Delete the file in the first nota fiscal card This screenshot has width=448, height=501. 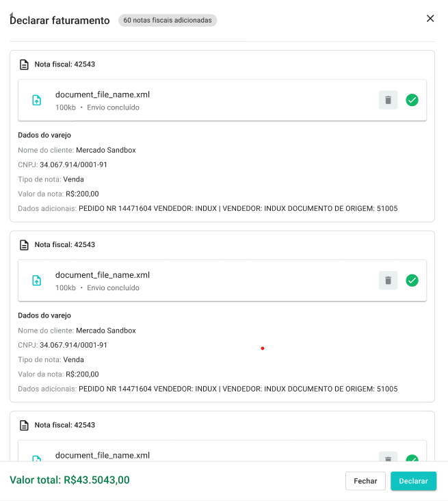click(x=388, y=100)
